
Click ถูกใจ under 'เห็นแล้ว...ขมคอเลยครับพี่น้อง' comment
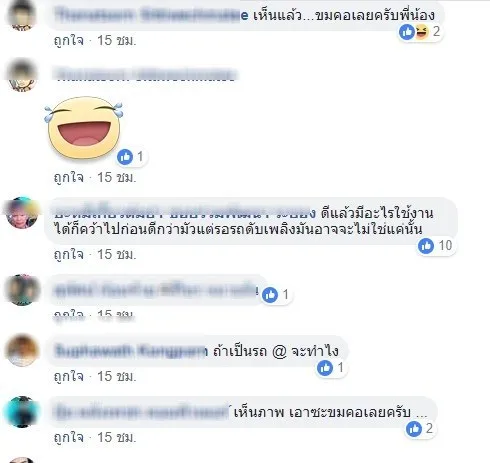(x=68, y=41)
